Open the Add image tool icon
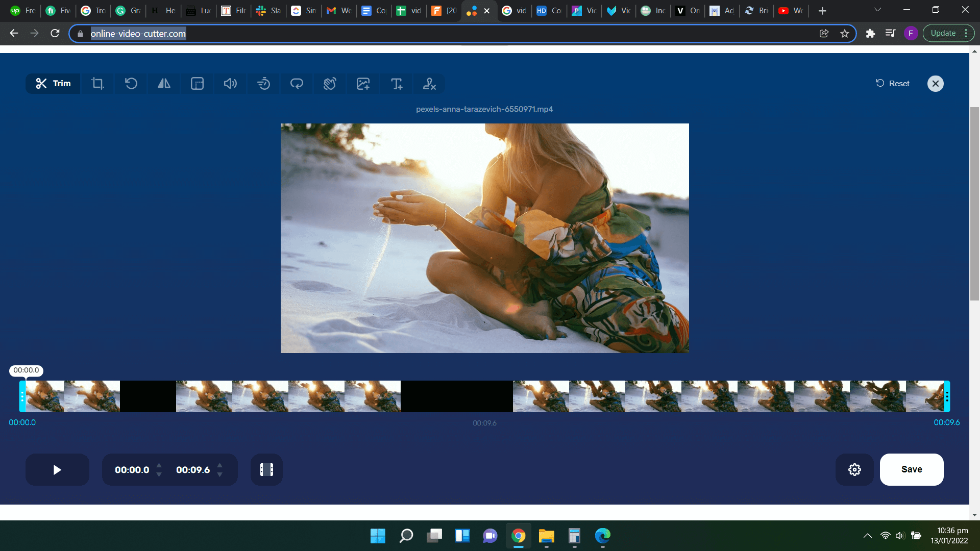The height and width of the screenshot is (551, 980). click(x=363, y=84)
